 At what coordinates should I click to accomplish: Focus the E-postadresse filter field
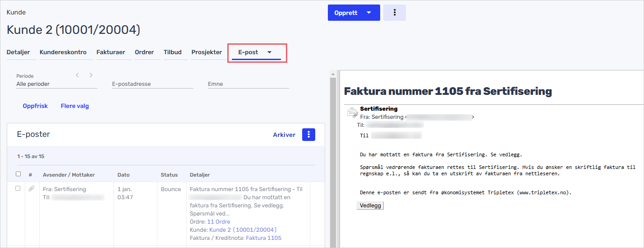(153, 84)
